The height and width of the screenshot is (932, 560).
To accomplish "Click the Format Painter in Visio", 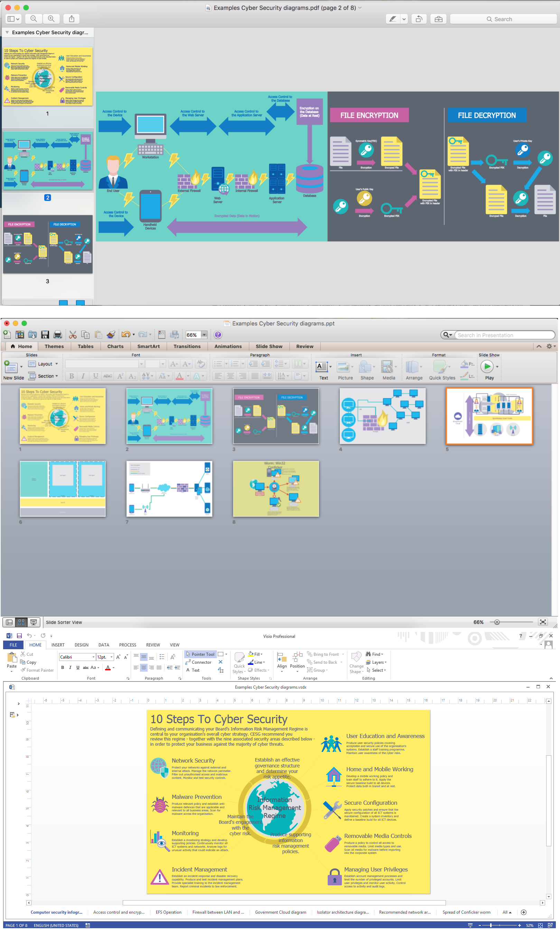I will coord(37,670).
